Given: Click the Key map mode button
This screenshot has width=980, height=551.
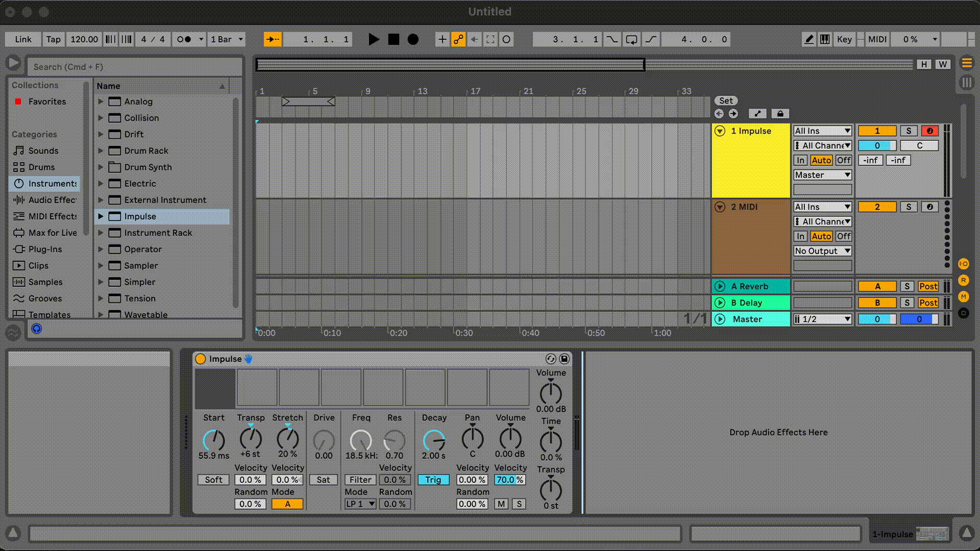Looking at the screenshot, I should click(x=844, y=39).
